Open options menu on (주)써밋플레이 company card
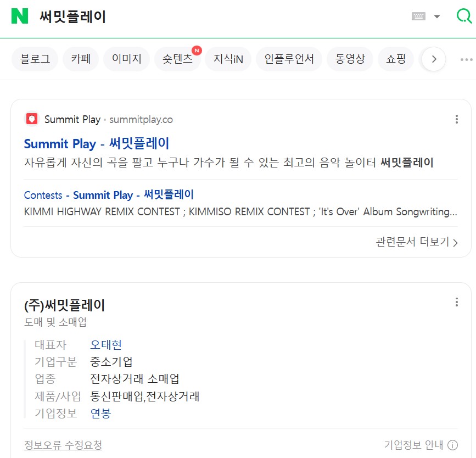 456,301
